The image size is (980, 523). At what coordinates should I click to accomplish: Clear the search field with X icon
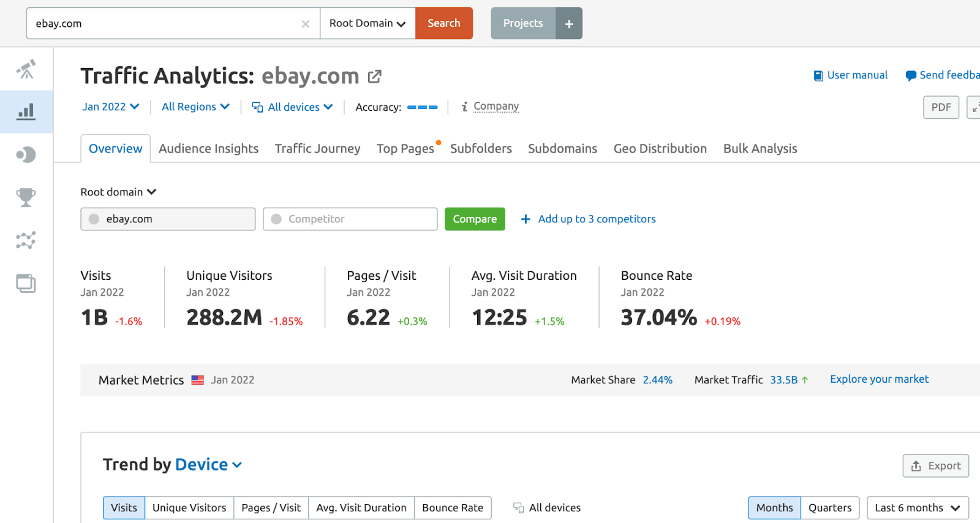305,24
